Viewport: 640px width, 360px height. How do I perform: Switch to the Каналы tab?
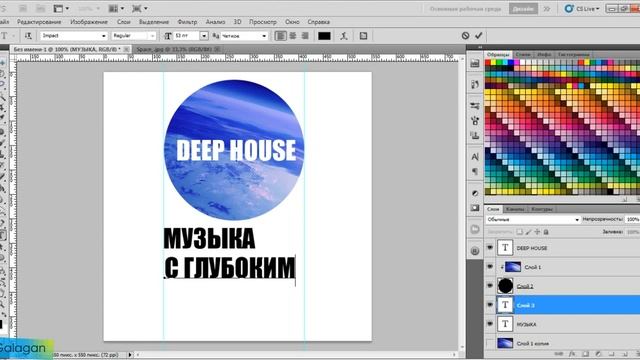tap(515, 209)
